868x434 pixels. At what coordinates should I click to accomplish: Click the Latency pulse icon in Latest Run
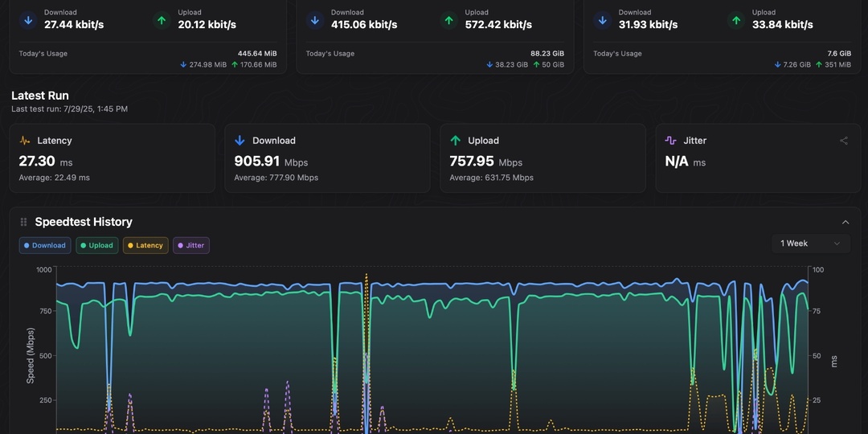[25, 141]
